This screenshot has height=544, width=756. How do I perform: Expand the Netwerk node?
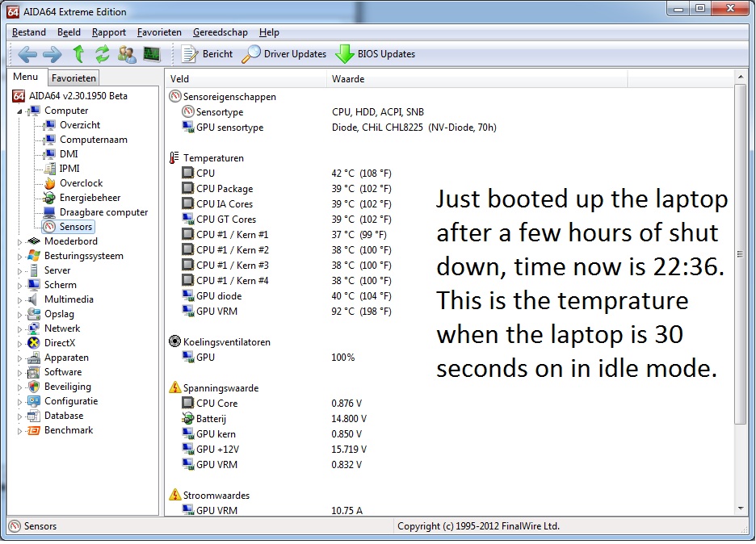19,329
